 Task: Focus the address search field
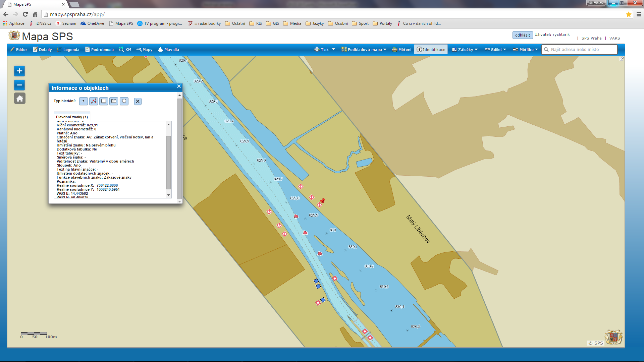pyautogui.click(x=579, y=50)
